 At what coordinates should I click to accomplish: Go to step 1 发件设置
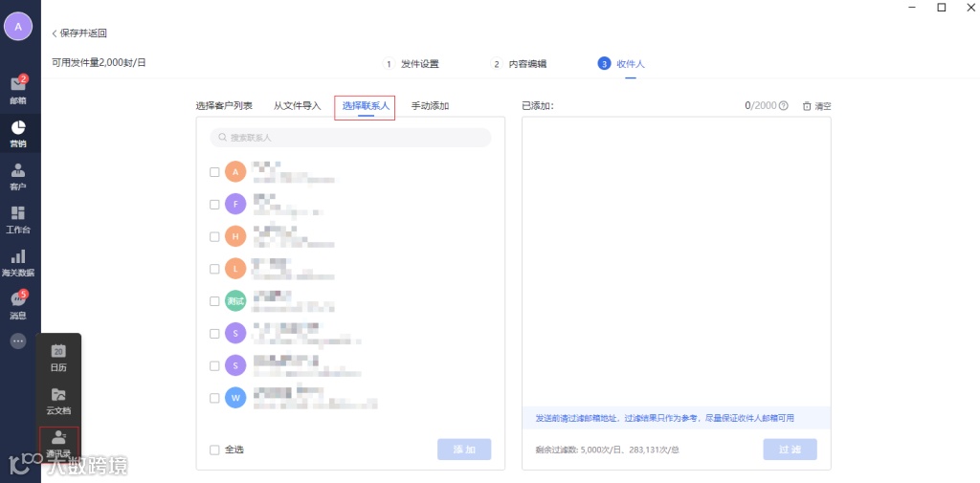coord(412,64)
